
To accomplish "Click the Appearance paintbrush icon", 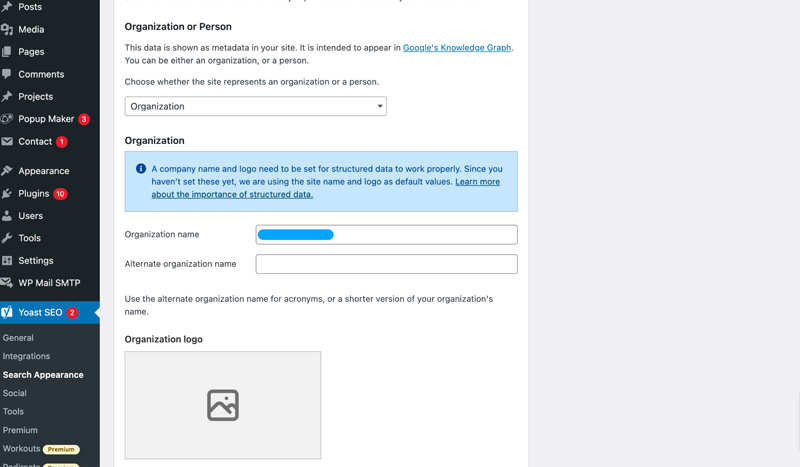I will click(7, 171).
